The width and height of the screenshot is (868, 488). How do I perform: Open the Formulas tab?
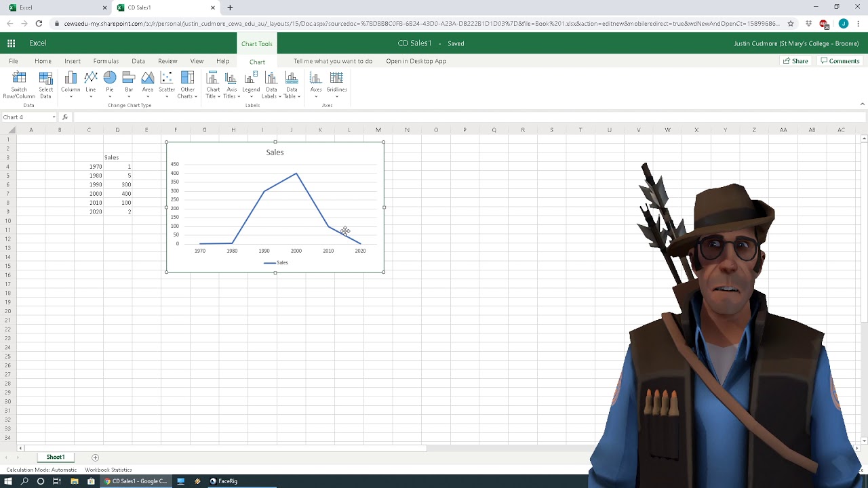point(106,61)
